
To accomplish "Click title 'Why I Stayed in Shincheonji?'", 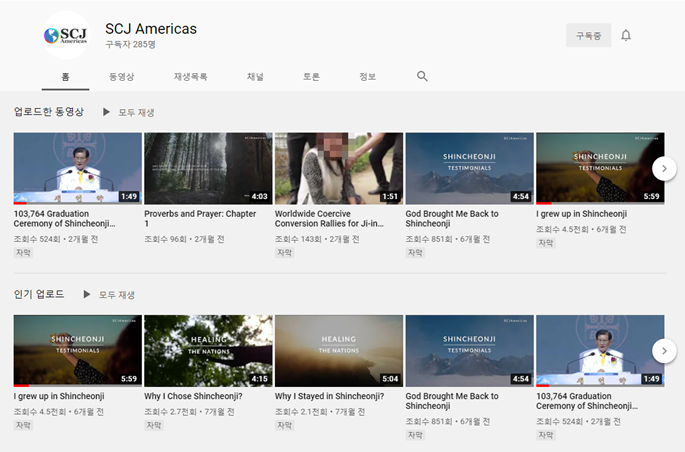I will 329,396.
